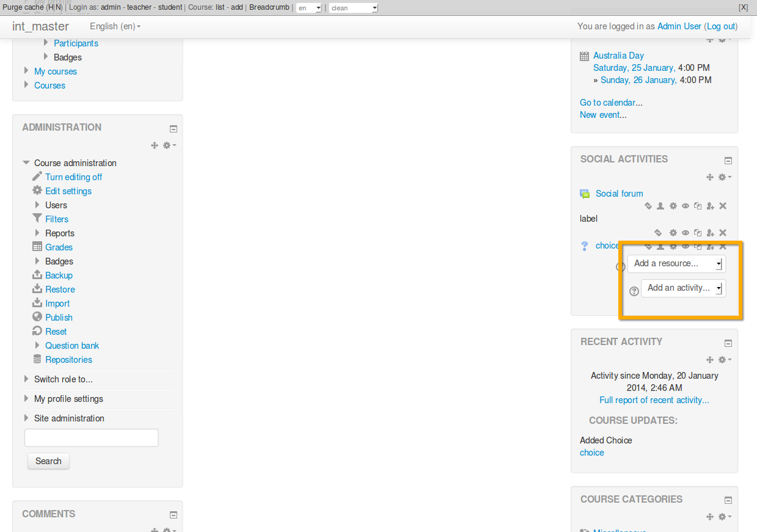Click the administration search text field
The height and width of the screenshot is (532, 757).
click(92, 438)
